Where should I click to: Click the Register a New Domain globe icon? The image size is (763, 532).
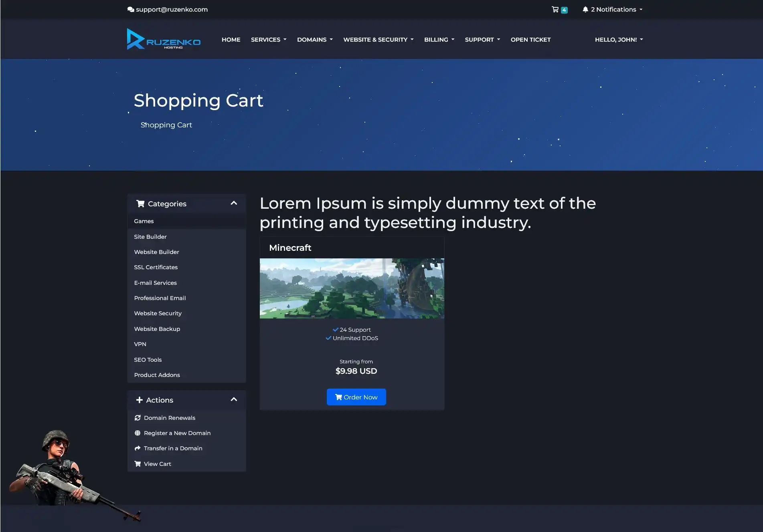click(x=138, y=433)
